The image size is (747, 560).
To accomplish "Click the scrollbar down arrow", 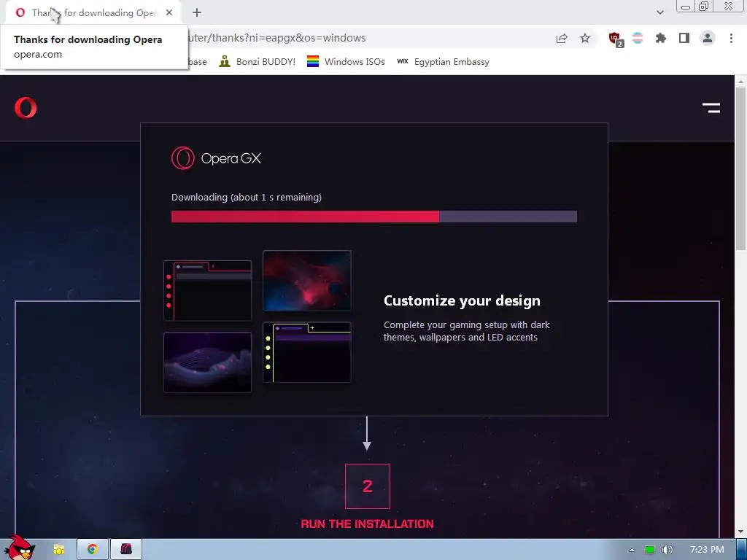I will [741, 532].
